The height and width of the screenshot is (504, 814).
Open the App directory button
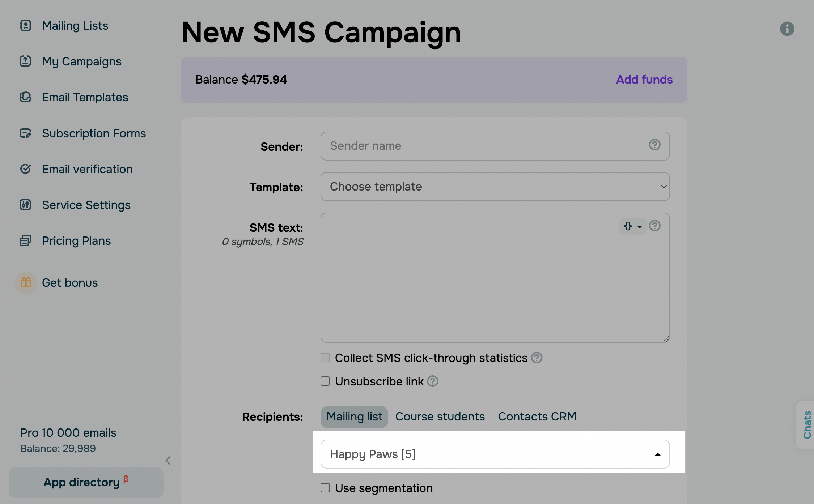[x=86, y=482]
